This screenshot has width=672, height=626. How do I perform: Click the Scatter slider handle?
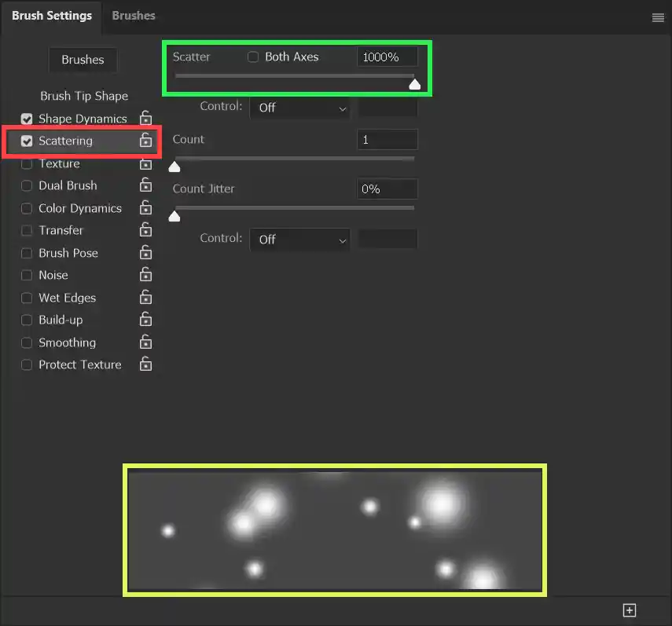(x=415, y=84)
